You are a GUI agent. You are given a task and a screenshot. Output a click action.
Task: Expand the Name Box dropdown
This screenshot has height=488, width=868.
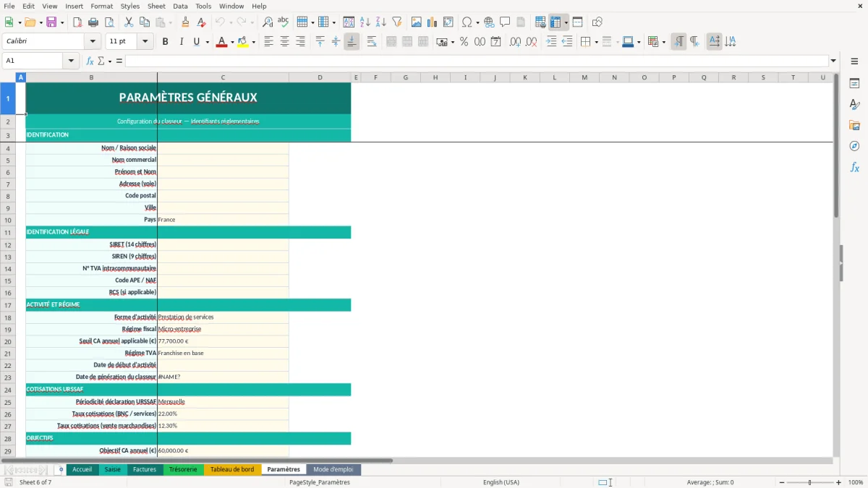(72, 61)
